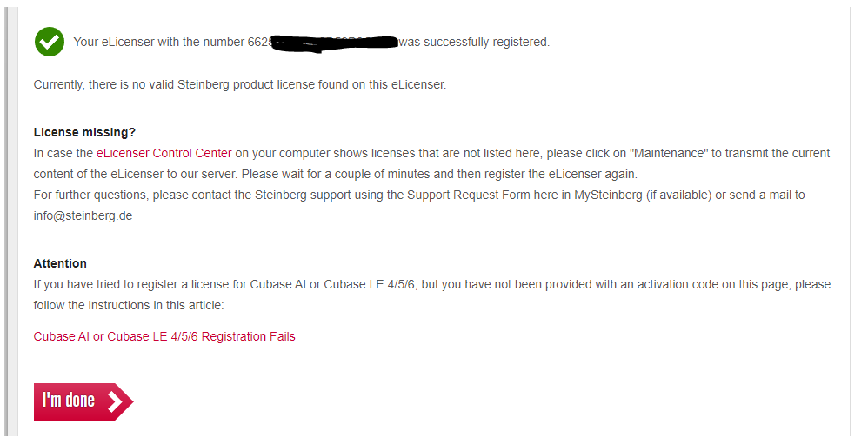Click the blacked-out eLicenser number

pyautogui.click(x=335, y=42)
